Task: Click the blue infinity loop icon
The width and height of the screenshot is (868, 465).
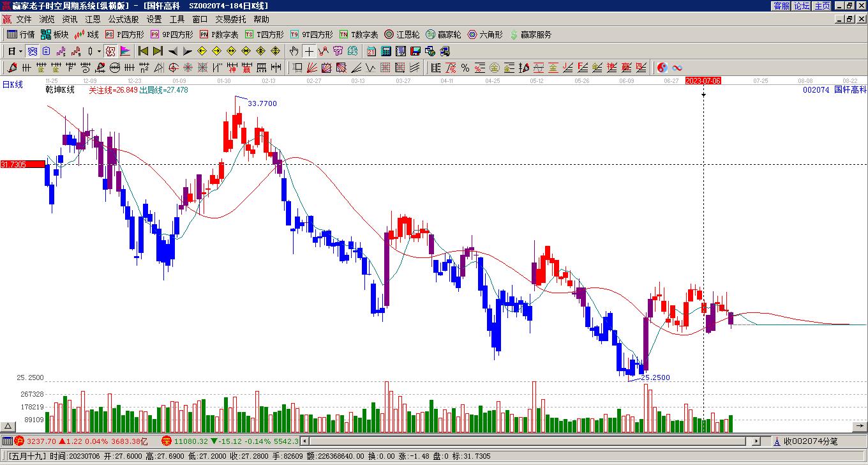Action: [677, 68]
